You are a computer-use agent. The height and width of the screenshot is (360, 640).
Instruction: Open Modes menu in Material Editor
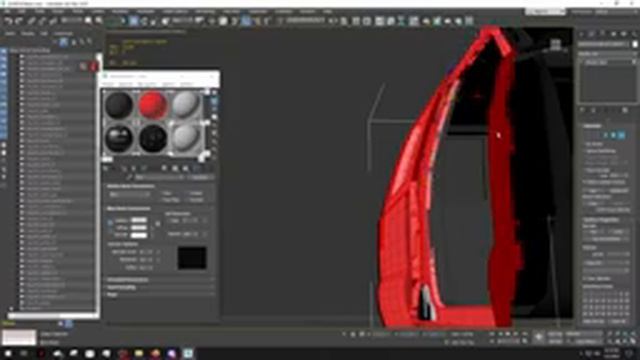point(108,84)
